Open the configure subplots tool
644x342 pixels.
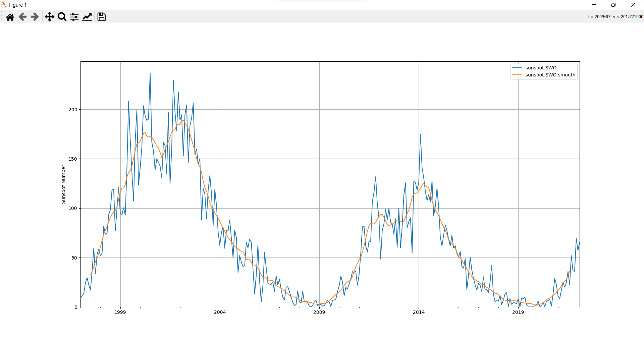click(74, 16)
